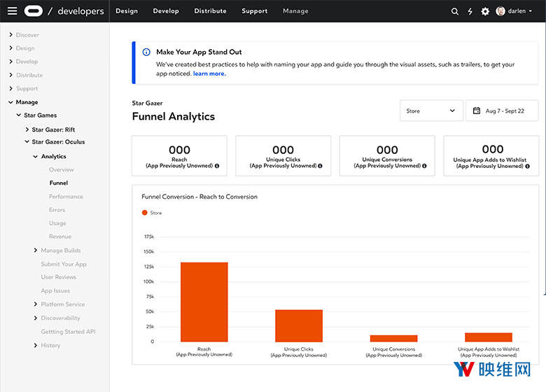
Task: Expand the Discover sidebar section
Action: click(x=11, y=35)
